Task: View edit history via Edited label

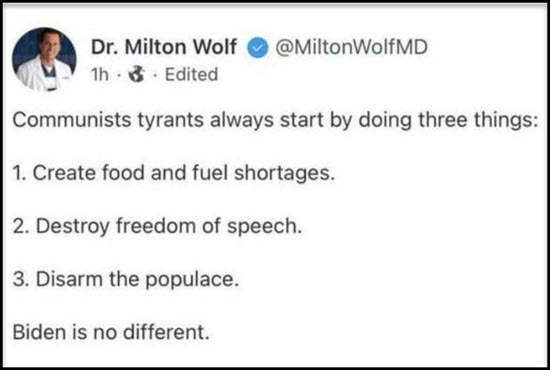Action: click(x=191, y=75)
